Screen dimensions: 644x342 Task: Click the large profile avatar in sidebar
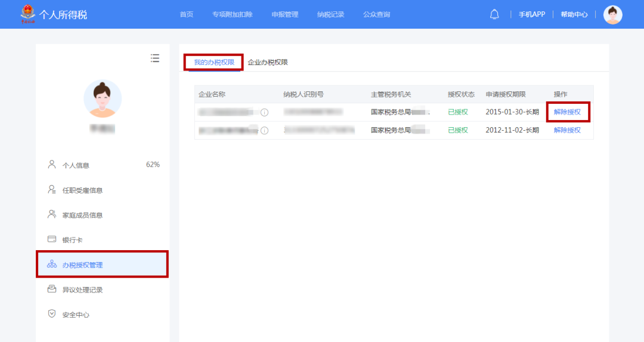pos(103,98)
